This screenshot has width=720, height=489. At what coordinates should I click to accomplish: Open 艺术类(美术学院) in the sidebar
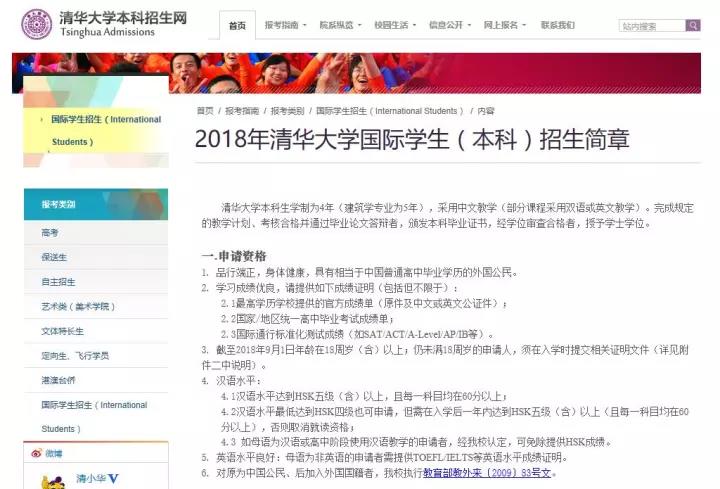point(96,306)
